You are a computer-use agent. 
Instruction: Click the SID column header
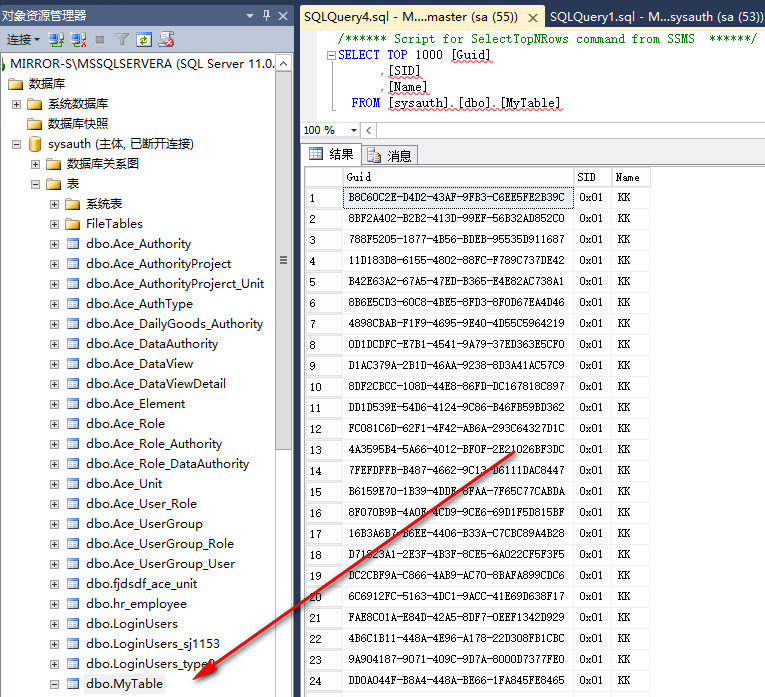click(593, 177)
